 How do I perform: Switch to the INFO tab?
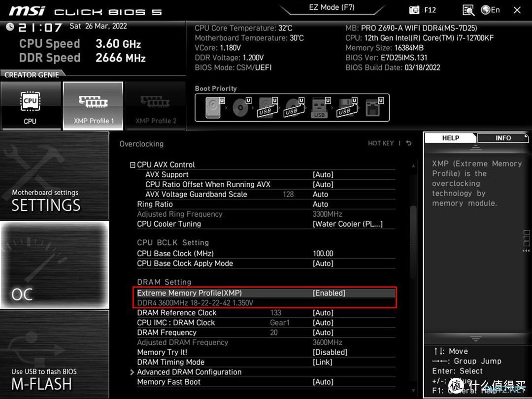coord(503,138)
